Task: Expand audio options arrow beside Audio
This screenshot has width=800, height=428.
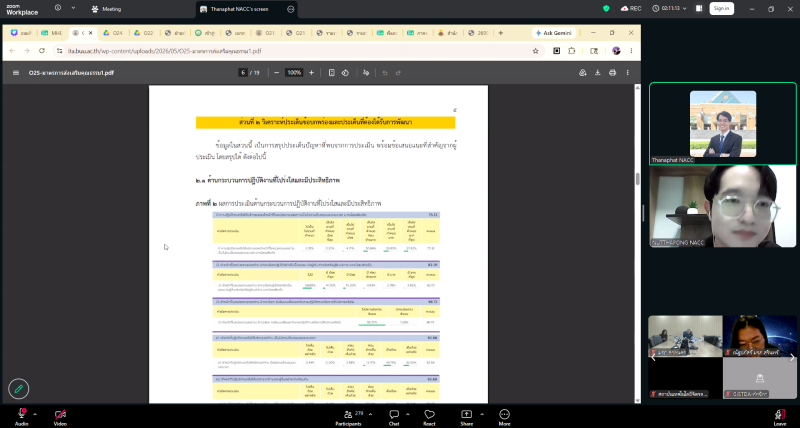Action: tap(35, 414)
